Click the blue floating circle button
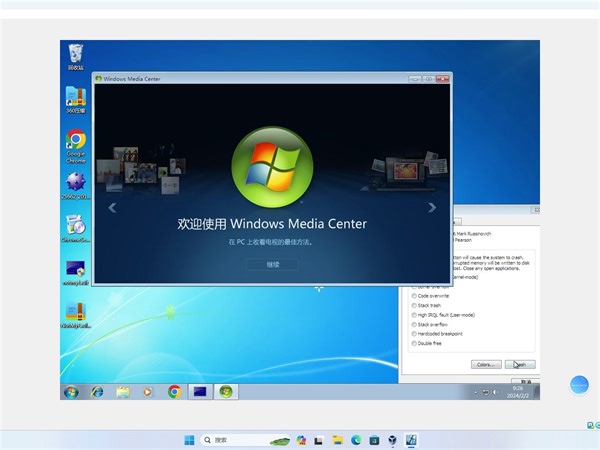The width and height of the screenshot is (600, 450). tap(579, 385)
